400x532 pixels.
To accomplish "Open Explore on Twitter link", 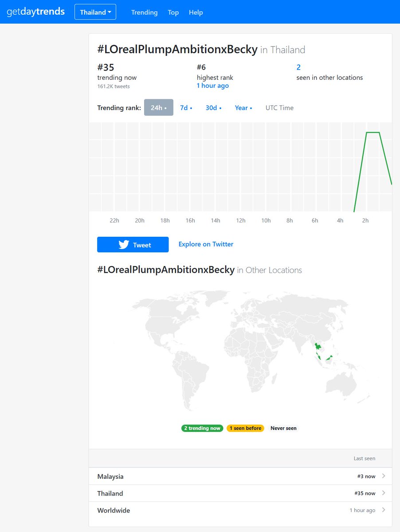I will coord(206,244).
